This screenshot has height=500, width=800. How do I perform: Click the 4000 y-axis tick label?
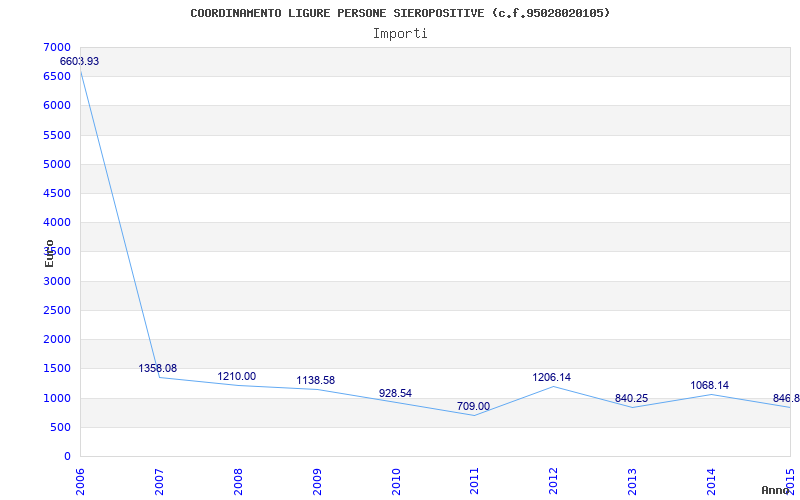click(x=58, y=222)
